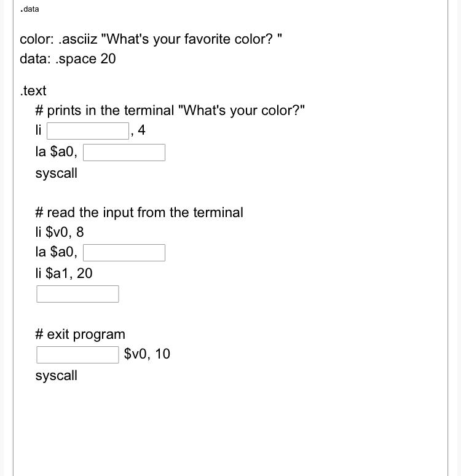Click the .data directive text at top
Image resolution: width=461 pixels, height=476 pixels.
(x=30, y=9)
